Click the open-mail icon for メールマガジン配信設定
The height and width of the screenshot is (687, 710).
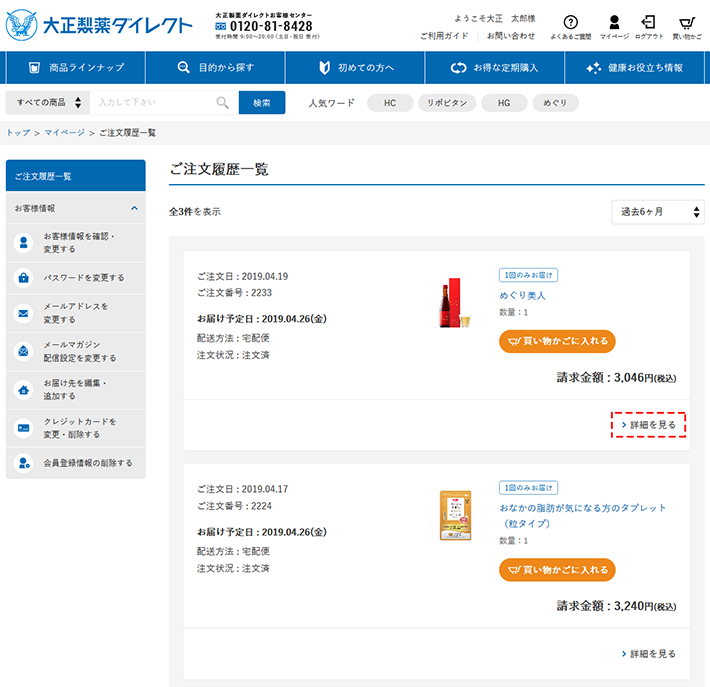[x=24, y=351]
